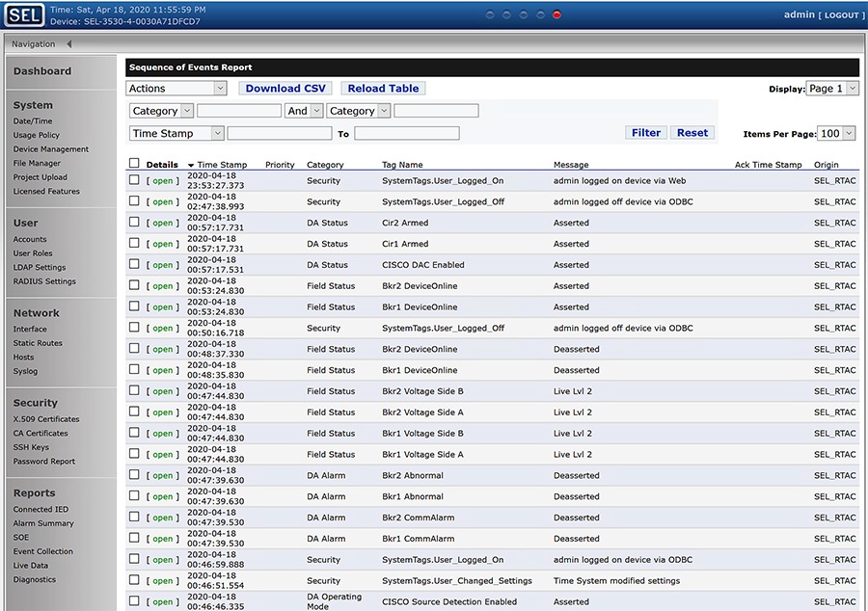Open Device Management page
Image resolution: width=868 pixels, height=611 pixels.
pos(51,149)
